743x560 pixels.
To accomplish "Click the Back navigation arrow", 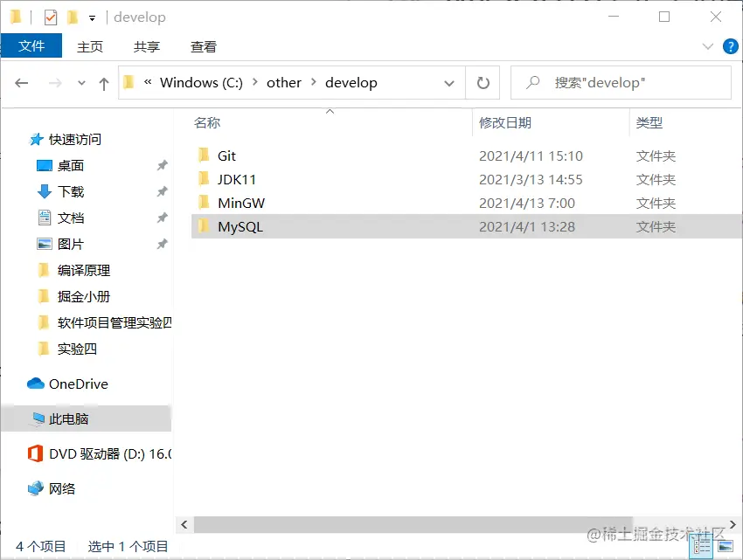I will point(22,83).
